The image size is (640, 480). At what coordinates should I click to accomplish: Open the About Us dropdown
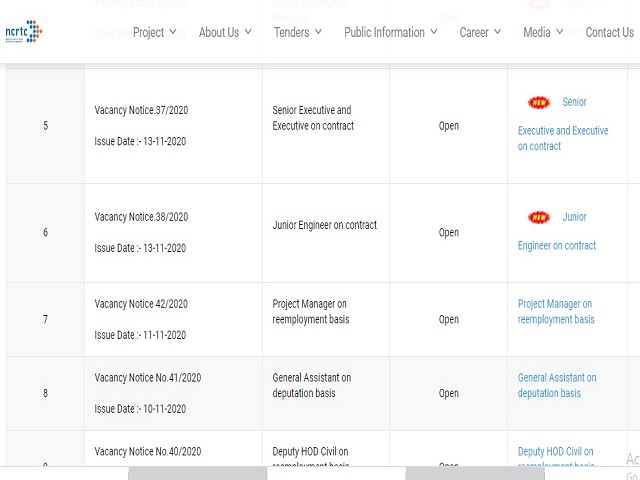coord(224,32)
